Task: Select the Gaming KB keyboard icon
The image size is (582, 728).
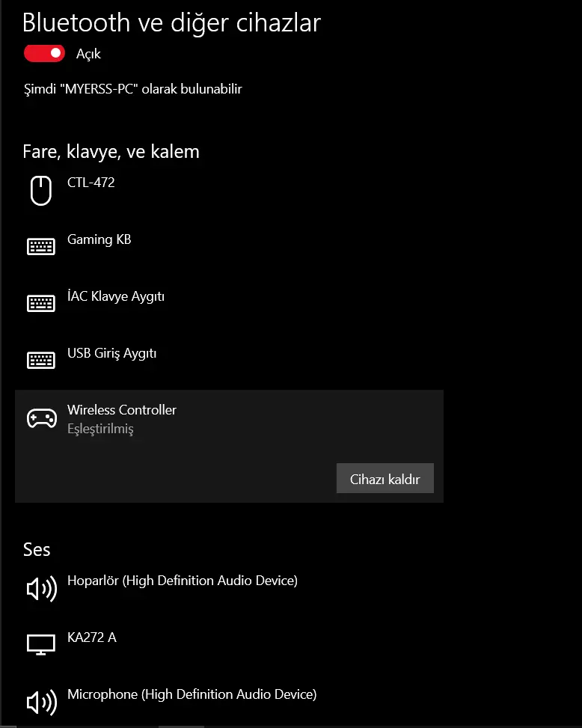Action: [41, 247]
